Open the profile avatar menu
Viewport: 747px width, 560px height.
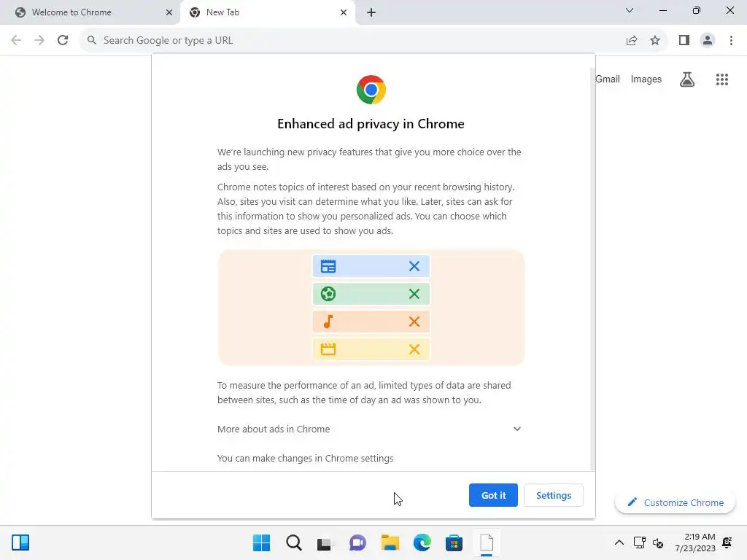(708, 41)
